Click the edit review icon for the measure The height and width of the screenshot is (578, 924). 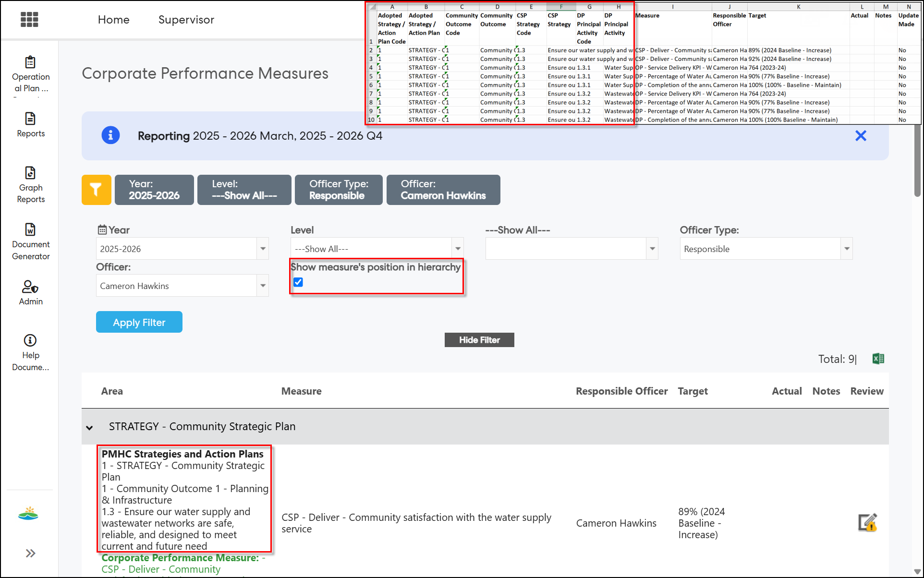pyautogui.click(x=867, y=523)
